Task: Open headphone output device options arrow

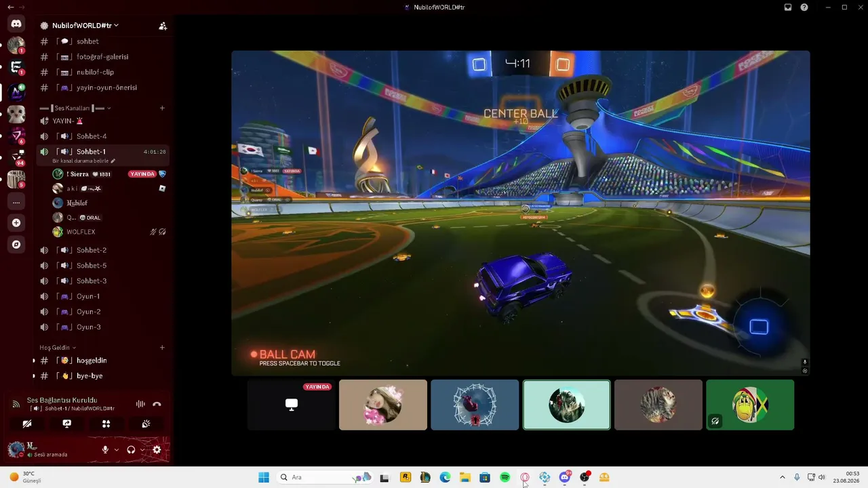Action: tap(142, 449)
